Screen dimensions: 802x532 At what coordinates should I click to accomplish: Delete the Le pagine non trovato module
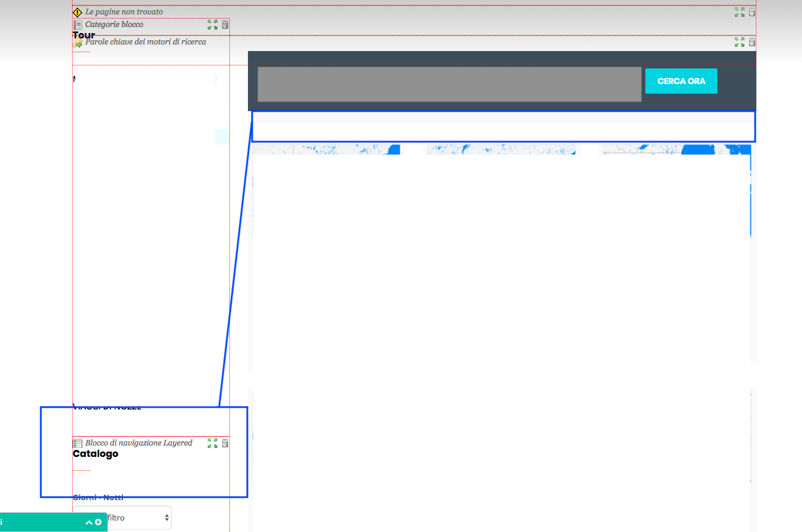[x=752, y=12]
